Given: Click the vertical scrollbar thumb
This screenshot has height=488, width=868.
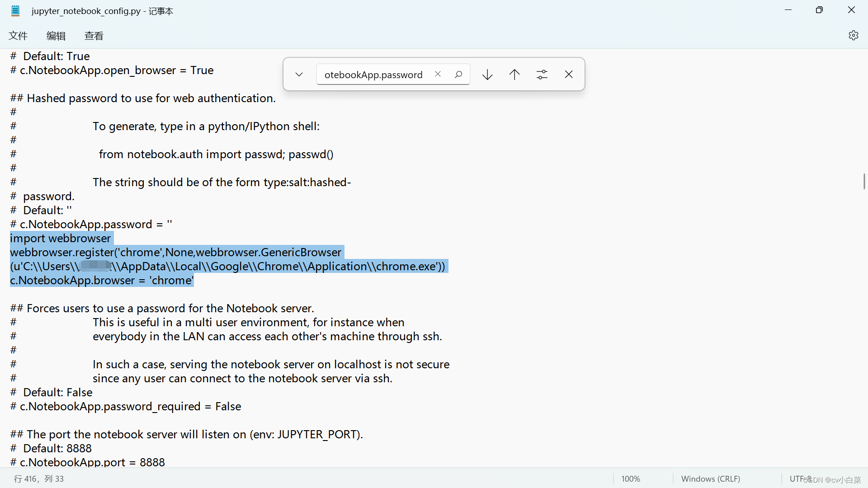Looking at the screenshot, I should coord(864,181).
